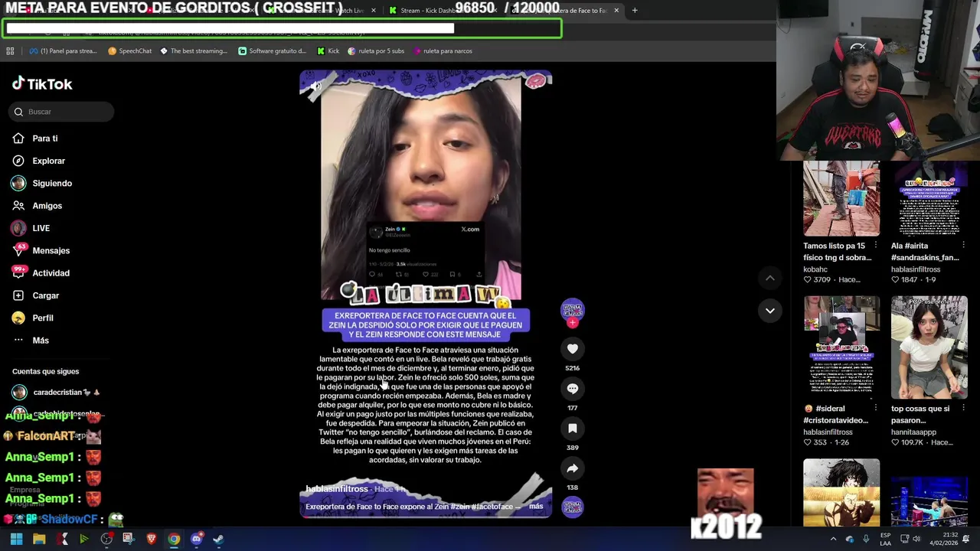Close the active Face to Face tab
The width and height of the screenshot is (980, 551).
[x=616, y=11]
